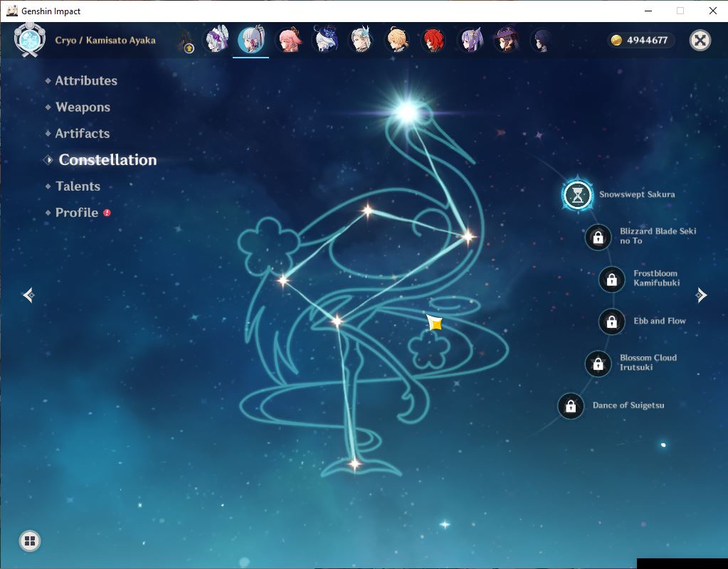Image resolution: width=728 pixels, height=569 pixels.
Task: Click the locked Blizzard Blade Seki no To node
Action: 598,238
